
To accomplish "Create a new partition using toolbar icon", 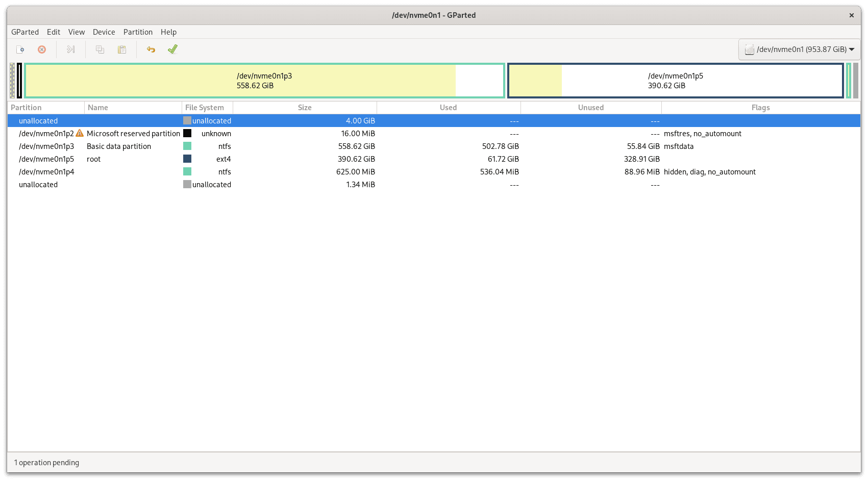I will point(20,49).
